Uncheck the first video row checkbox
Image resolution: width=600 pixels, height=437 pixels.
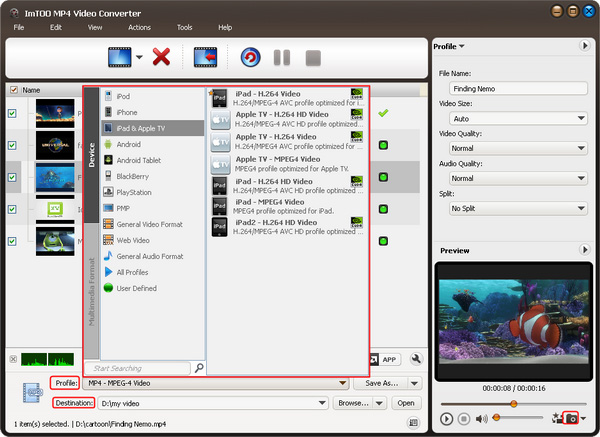[x=12, y=113]
